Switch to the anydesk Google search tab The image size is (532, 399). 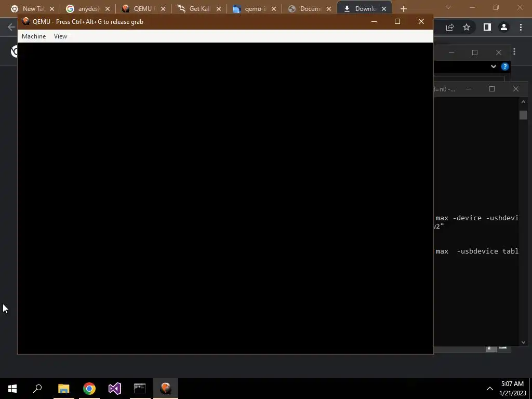[x=88, y=9]
